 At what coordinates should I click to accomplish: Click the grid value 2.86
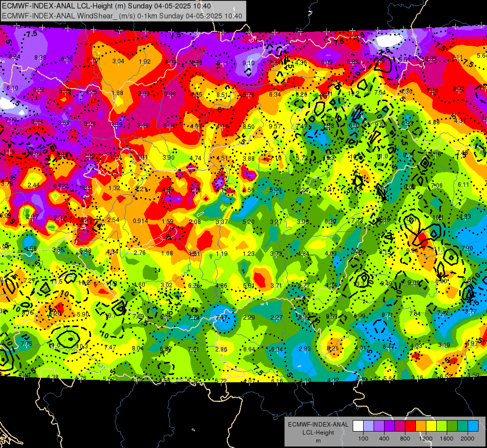(x=221, y=349)
